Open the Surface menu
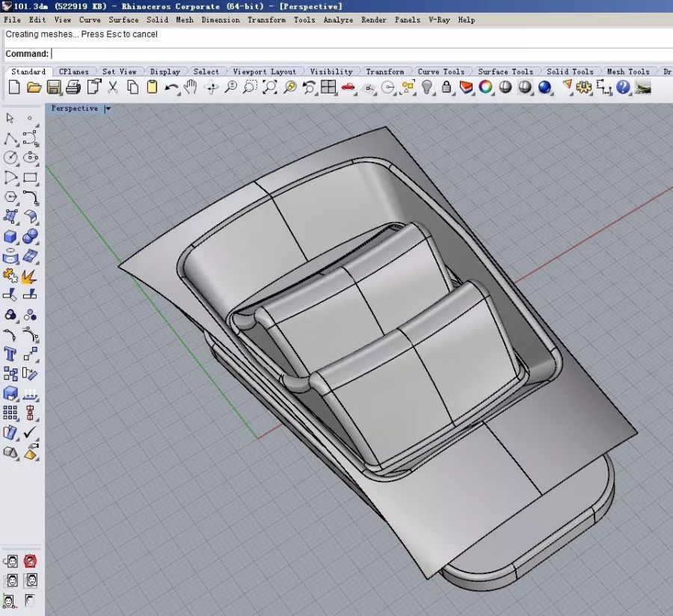 (x=123, y=20)
